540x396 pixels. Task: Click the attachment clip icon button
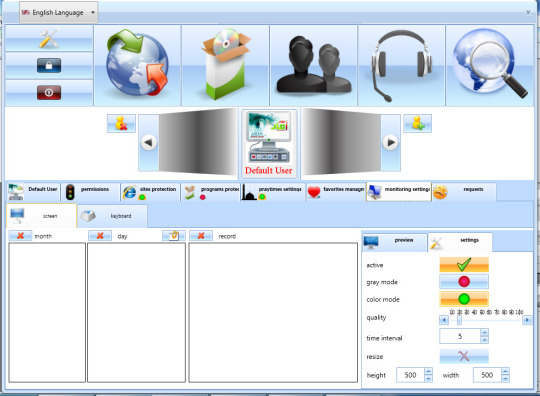pos(174,236)
